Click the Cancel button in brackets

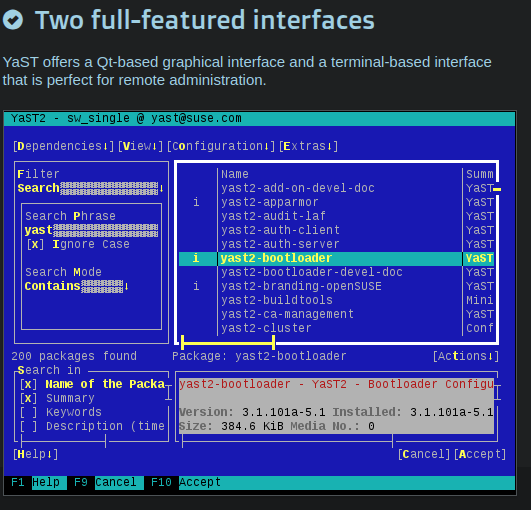(x=424, y=454)
